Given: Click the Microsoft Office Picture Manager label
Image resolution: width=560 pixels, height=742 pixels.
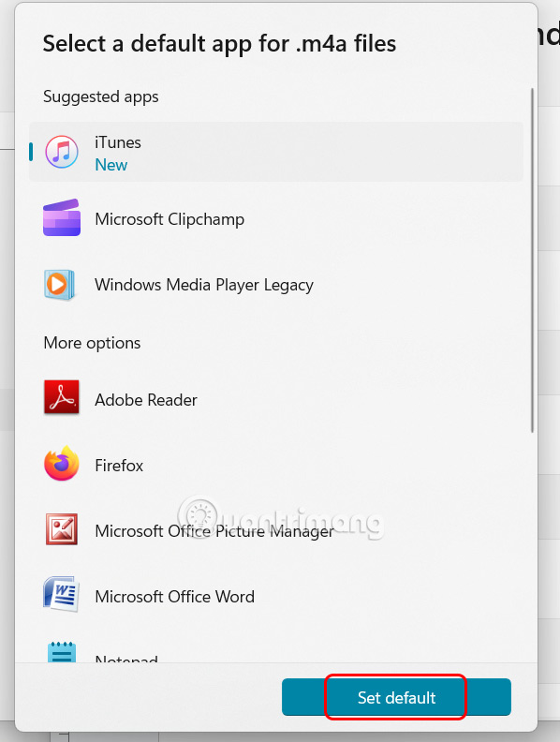Looking at the screenshot, I should tap(214, 531).
